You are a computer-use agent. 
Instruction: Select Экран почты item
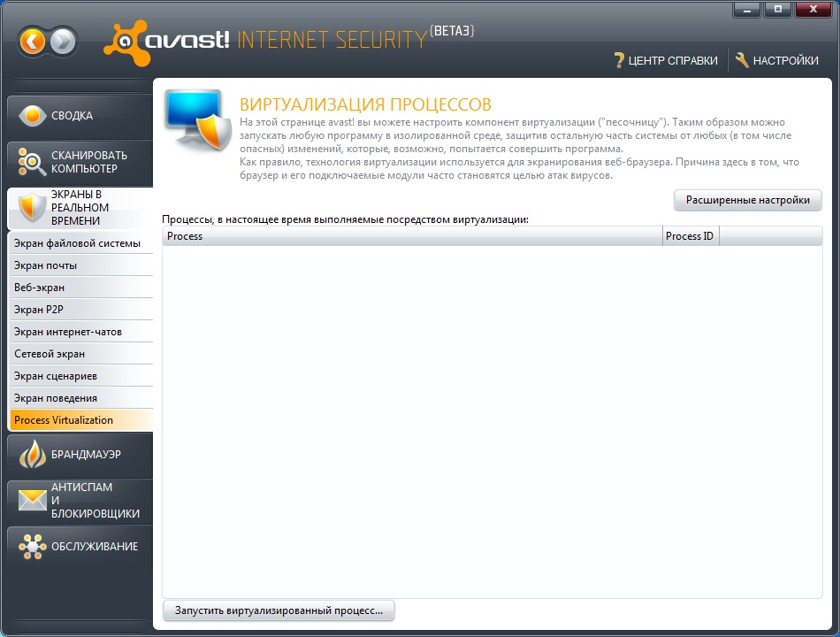pos(81,265)
